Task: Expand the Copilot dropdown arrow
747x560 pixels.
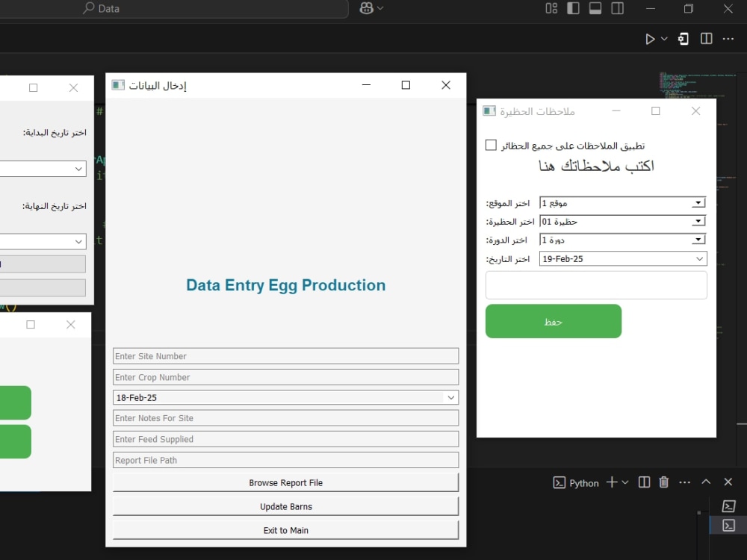Action: point(380,8)
